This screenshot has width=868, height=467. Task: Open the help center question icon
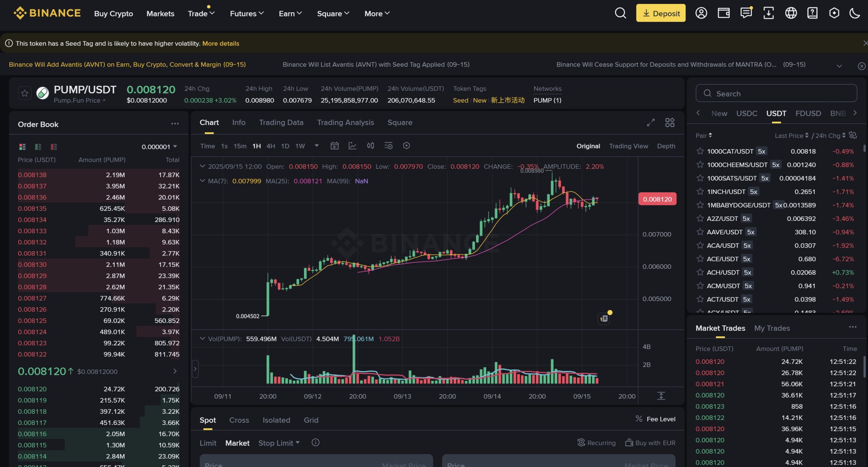pos(812,13)
